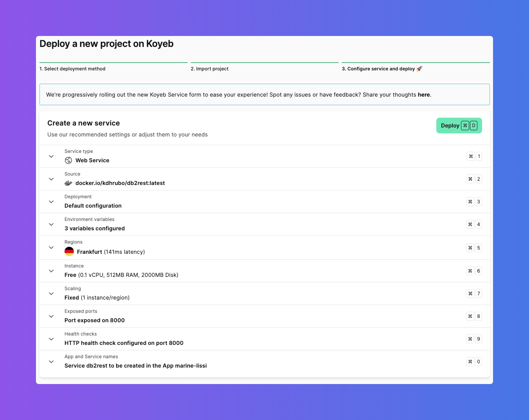Click the command-9 shortcut badge
529x420 pixels.
pyautogui.click(x=474, y=339)
